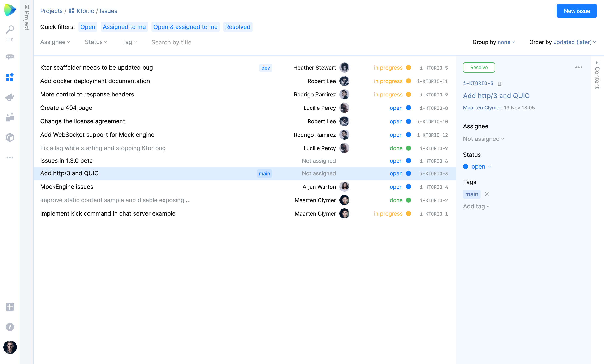Open the Teams sidebar icon
604x364 pixels.
[10, 118]
